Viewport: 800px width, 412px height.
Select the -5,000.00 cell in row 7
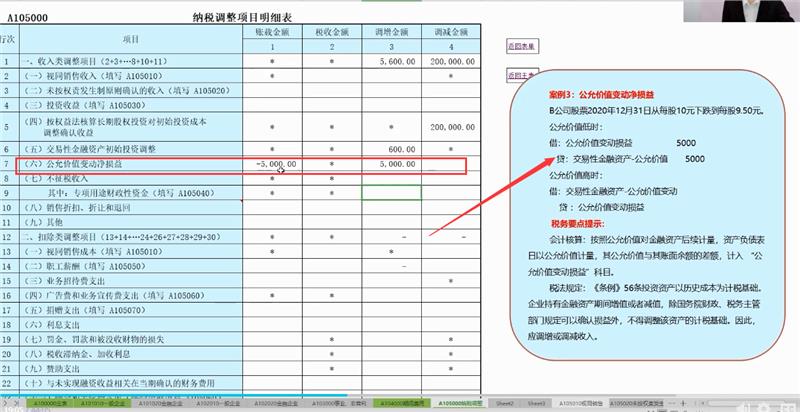[276, 162]
